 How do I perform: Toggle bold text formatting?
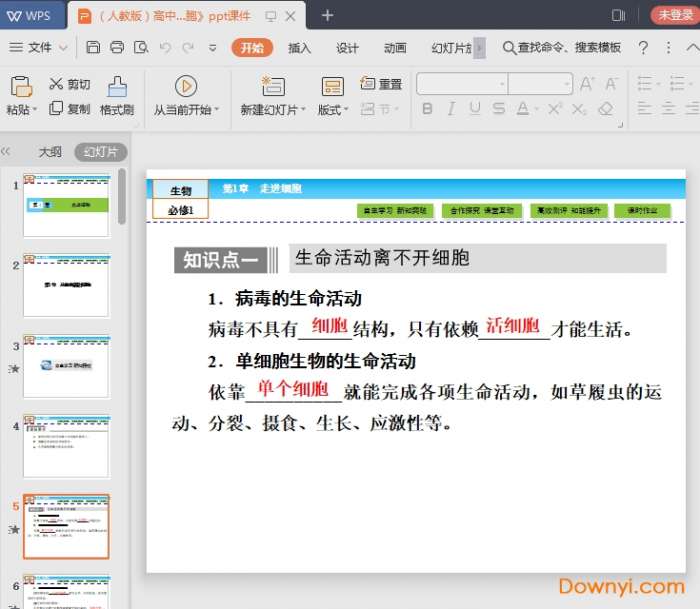tap(428, 109)
